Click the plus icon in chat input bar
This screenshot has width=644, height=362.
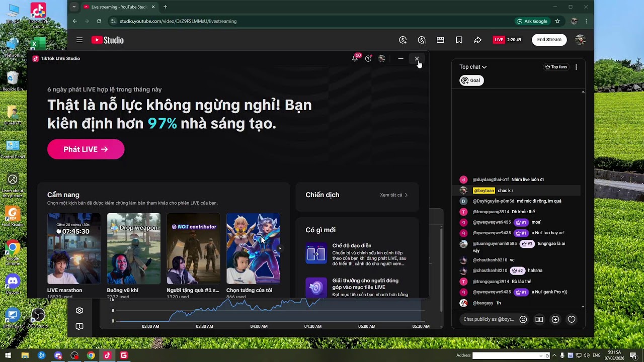[x=555, y=319]
